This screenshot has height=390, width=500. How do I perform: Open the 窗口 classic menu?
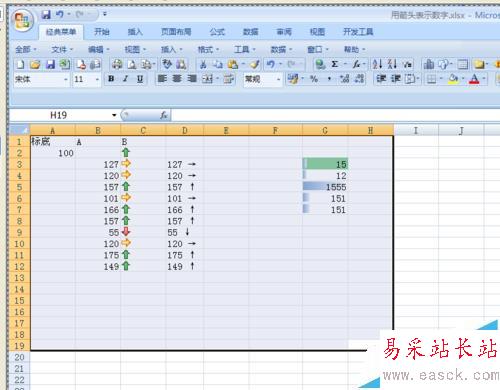(317, 50)
